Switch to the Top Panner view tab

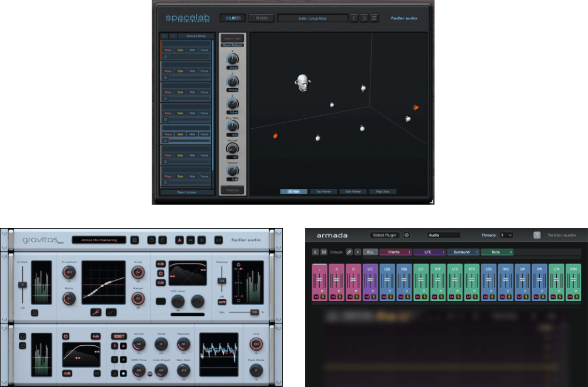click(323, 192)
